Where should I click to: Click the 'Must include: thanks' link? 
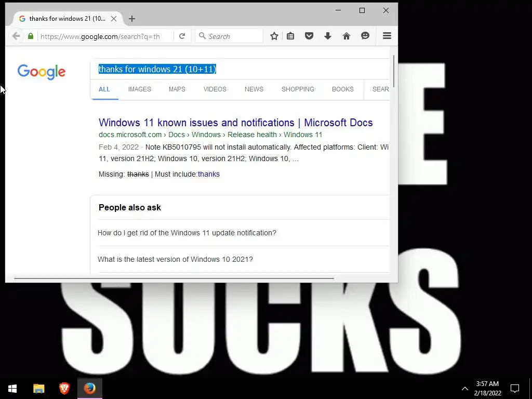pos(209,174)
